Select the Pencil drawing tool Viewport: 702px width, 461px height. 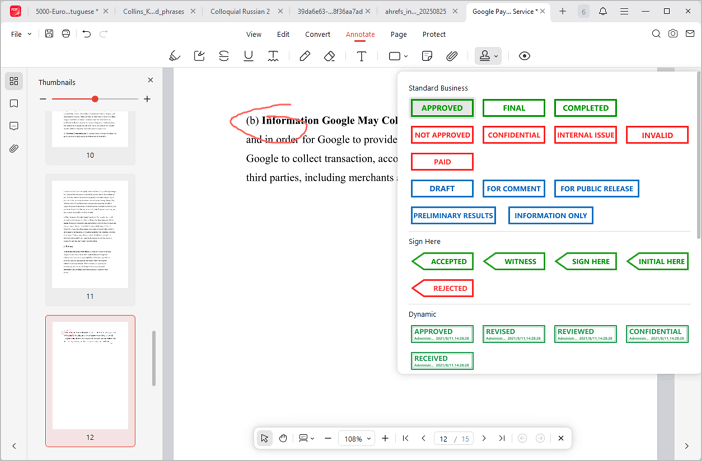point(305,56)
